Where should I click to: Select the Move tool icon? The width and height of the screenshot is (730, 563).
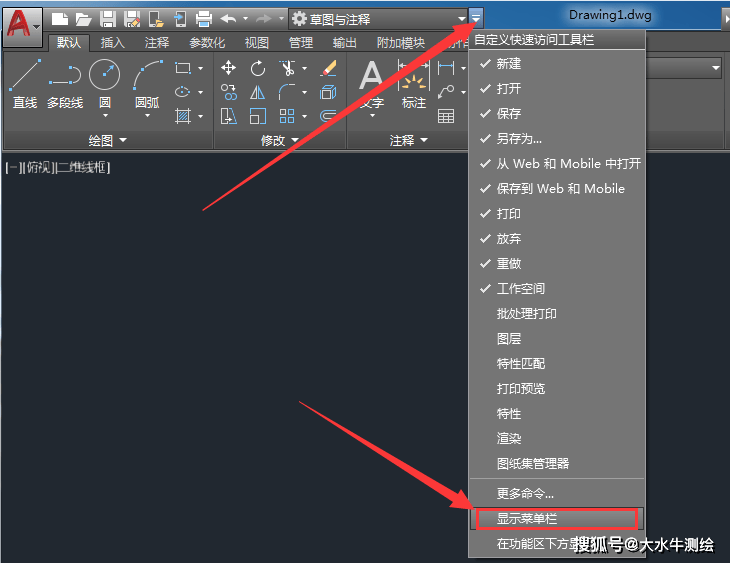(x=228, y=68)
